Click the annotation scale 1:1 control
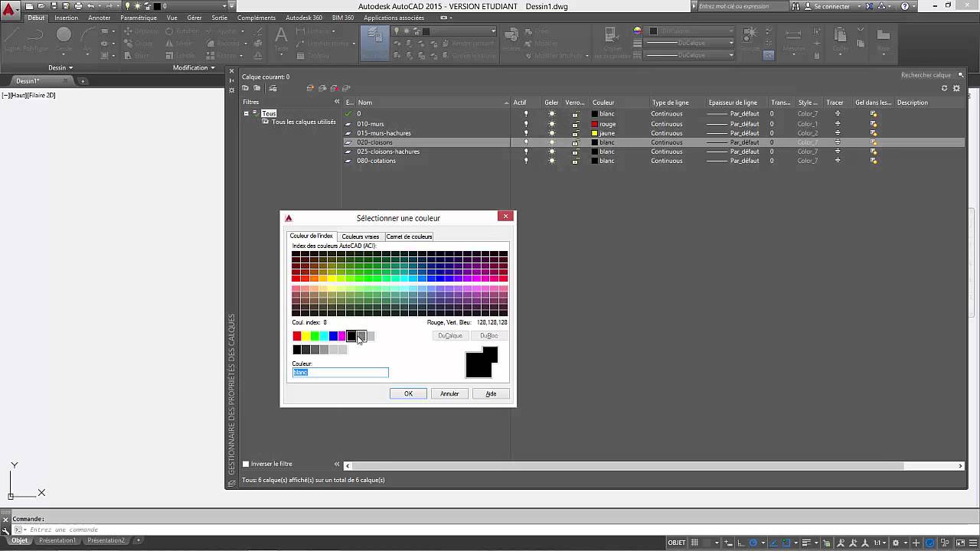 coord(880,543)
